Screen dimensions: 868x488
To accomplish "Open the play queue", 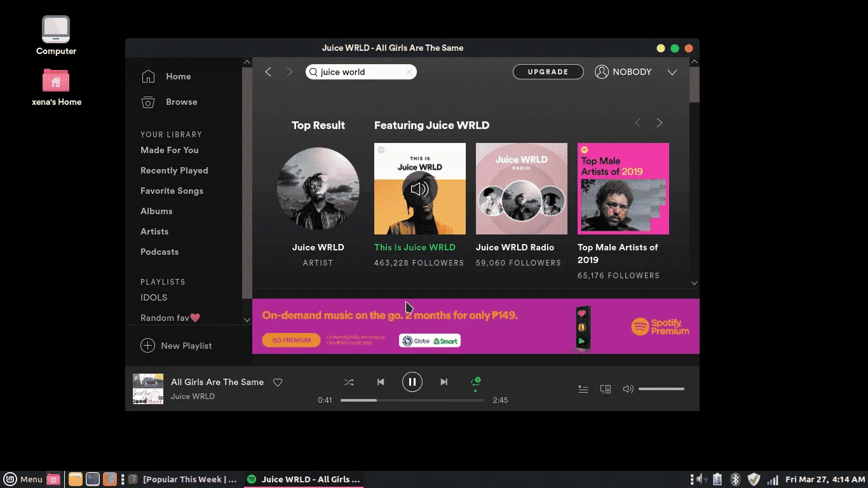I will (x=583, y=389).
